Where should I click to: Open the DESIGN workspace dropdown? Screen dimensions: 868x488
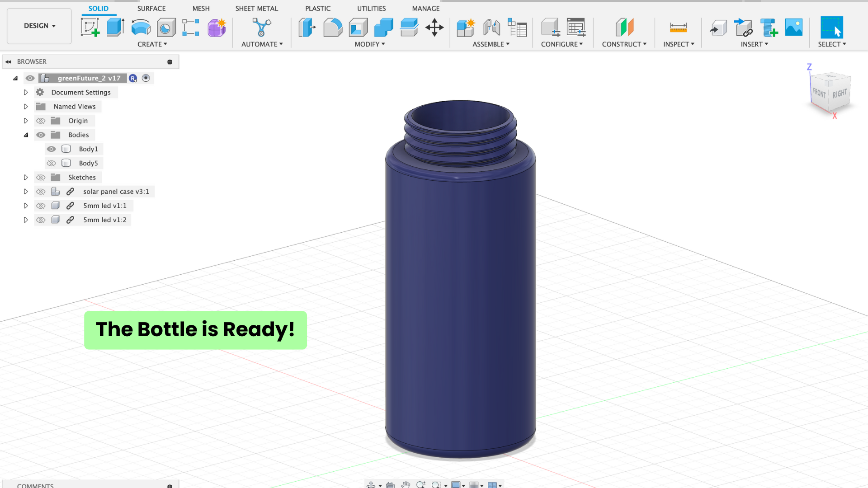coord(39,26)
